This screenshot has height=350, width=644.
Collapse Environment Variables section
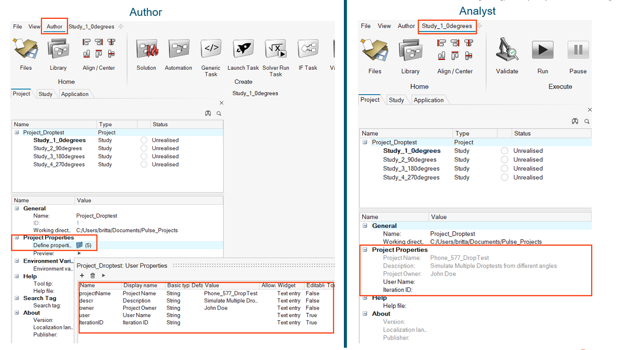coord(17,261)
